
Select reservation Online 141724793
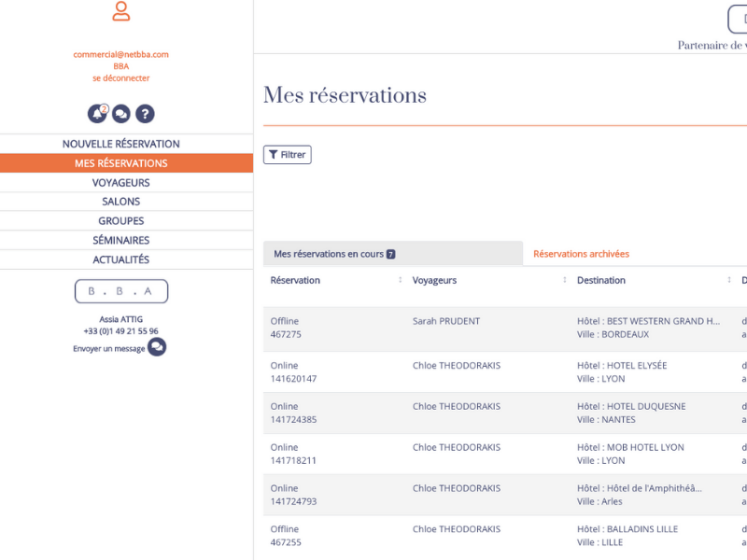pyautogui.click(x=293, y=495)
